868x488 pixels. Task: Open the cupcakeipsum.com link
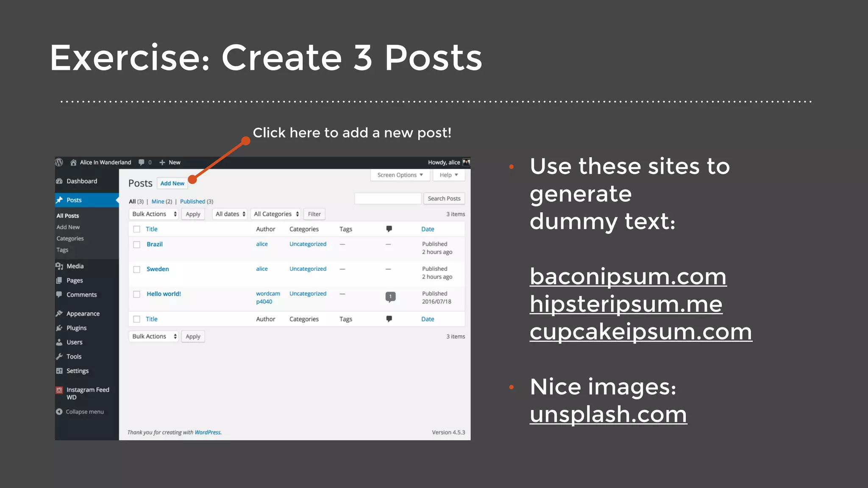(x=641, y=332)
